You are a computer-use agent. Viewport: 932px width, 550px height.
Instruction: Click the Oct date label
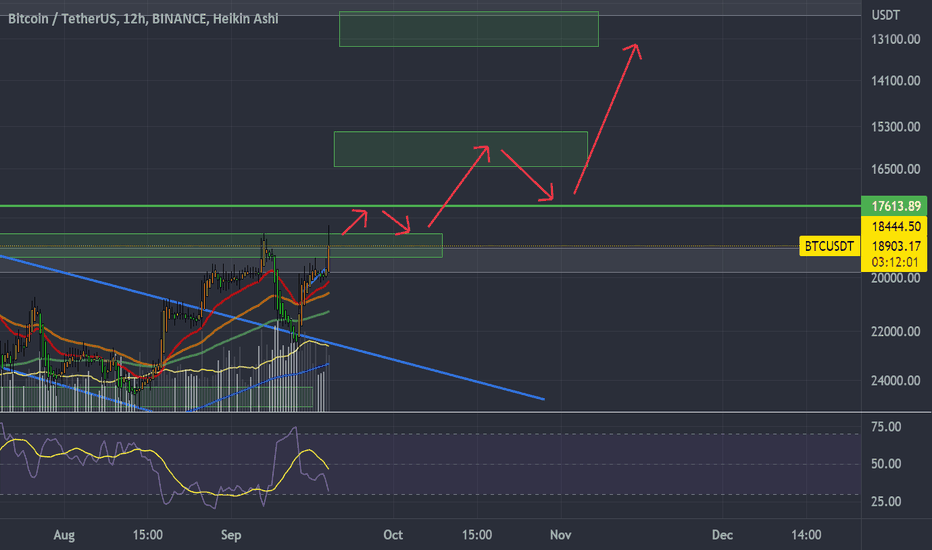pyautogui.click(x=393, y=535)
